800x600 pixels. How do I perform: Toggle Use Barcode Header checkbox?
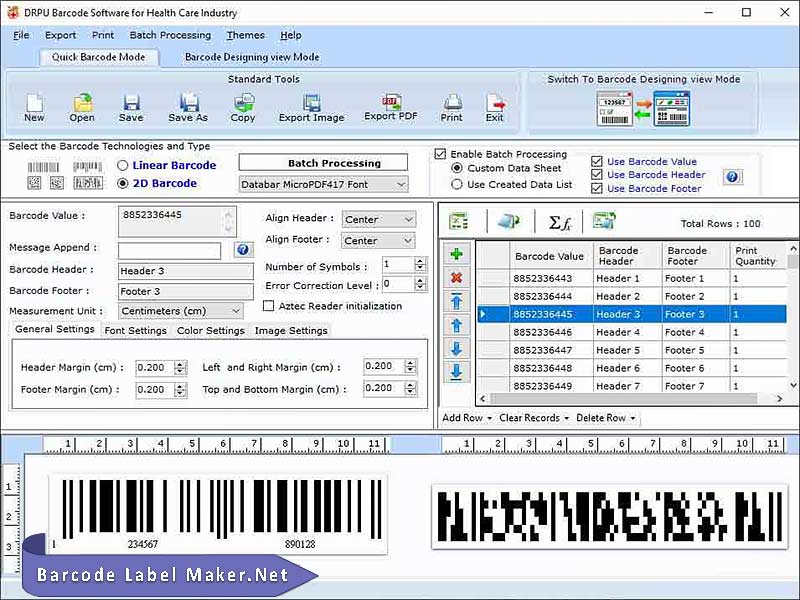[x=596, y=174]
